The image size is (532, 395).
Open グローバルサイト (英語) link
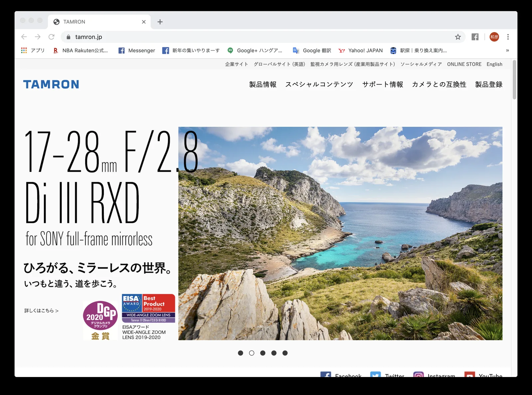pyautogui.click(x=279, y=64)
